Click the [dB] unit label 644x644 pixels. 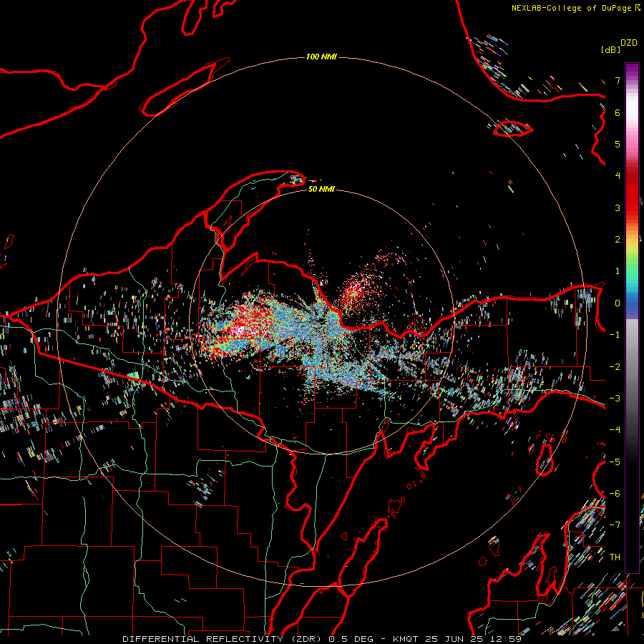pos(610,49)
